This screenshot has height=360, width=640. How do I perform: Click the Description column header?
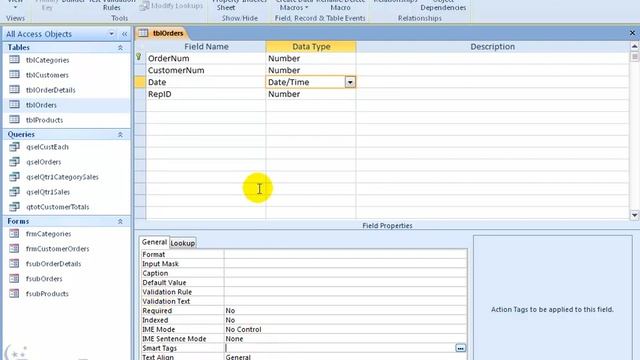click(x=492, y=47)
